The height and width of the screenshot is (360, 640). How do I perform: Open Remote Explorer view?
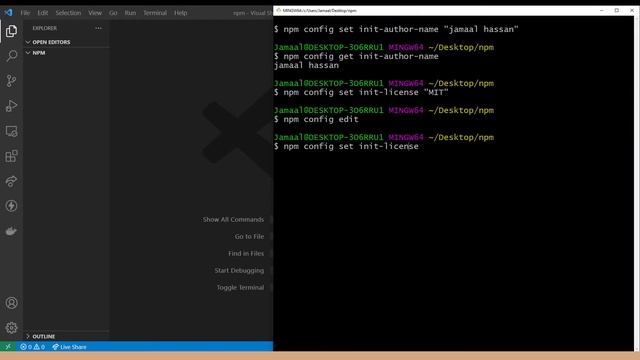pos(11,131)
